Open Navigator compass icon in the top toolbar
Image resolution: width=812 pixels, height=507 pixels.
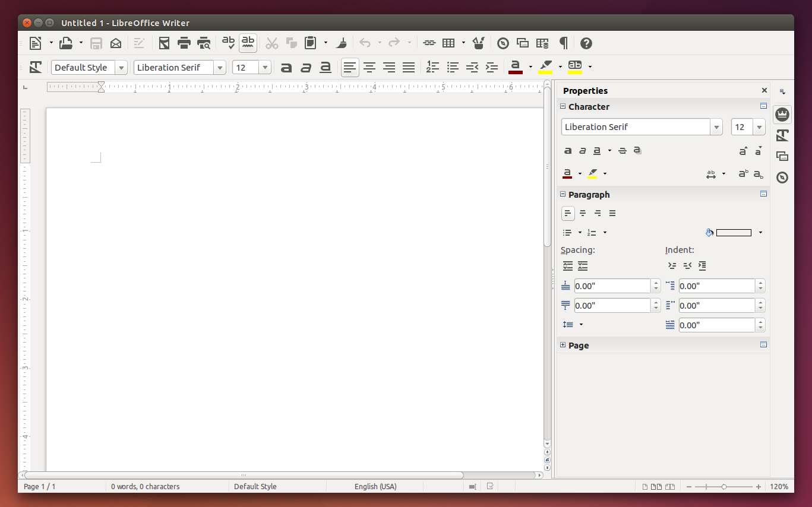tap(503, 43)
